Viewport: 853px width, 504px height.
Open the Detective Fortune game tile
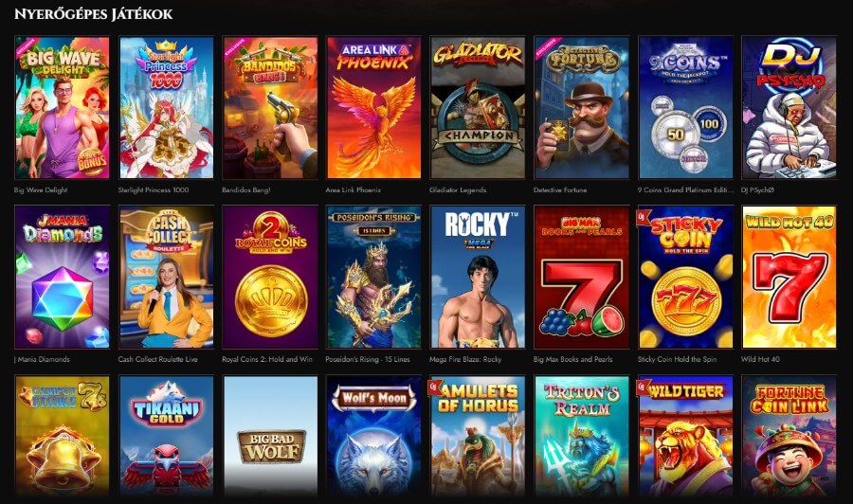pos(582,108)
